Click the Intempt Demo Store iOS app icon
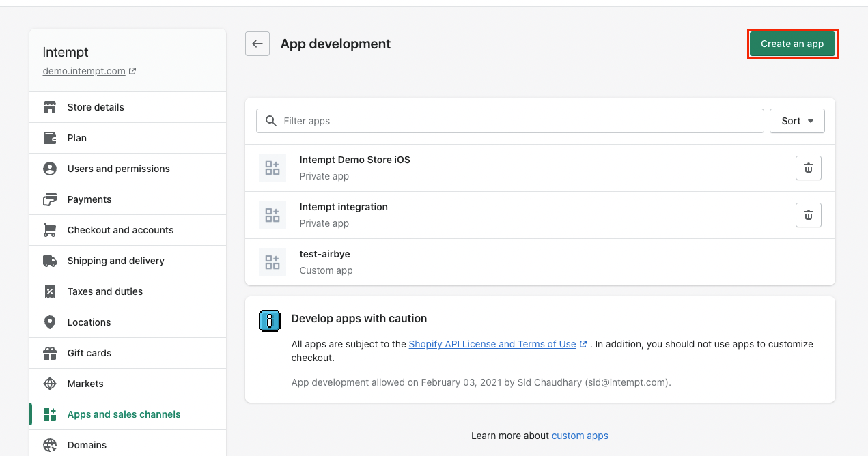The height and width of the screenshot is (456, 868). click(272, 168)
